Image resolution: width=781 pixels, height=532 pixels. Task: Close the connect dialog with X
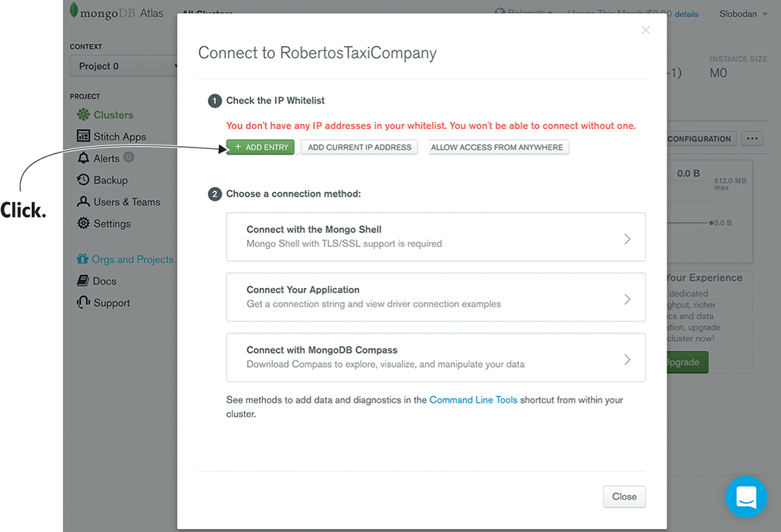[645, 30]
